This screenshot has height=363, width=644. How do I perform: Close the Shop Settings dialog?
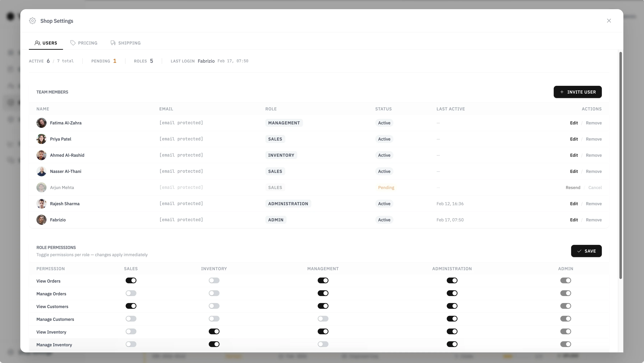pos(609,21)
